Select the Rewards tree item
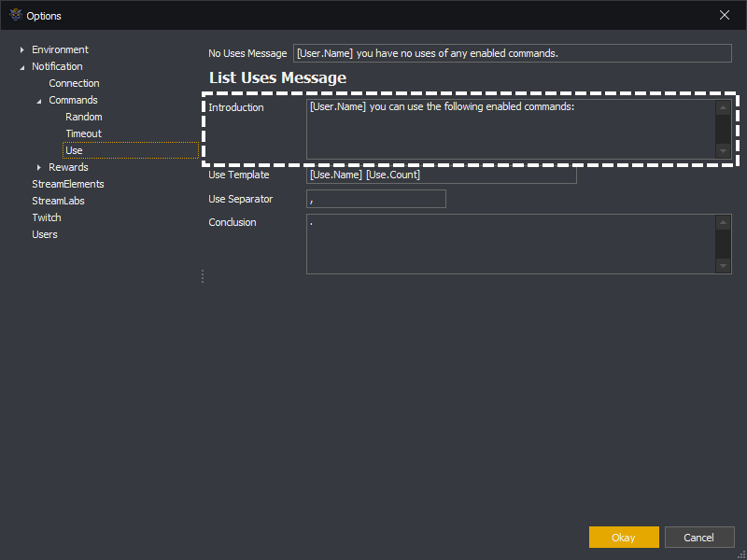The height and width of the screenshot is (560, 747). (x=68, y=167)
